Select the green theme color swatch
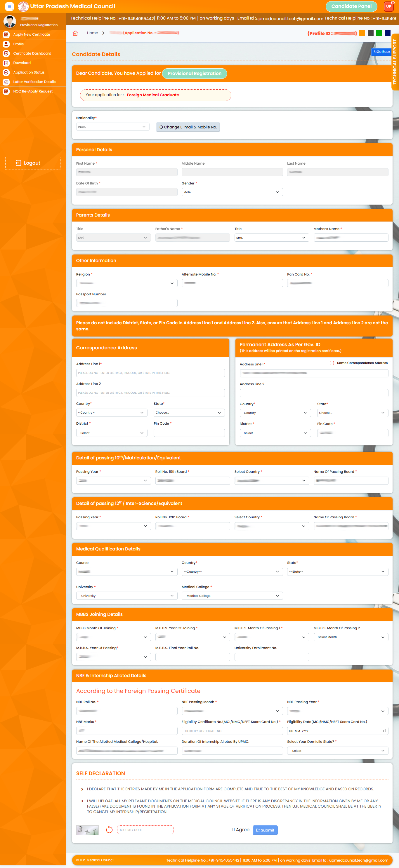The width and height of the screenshot is (399, 868). click(379, 33)
